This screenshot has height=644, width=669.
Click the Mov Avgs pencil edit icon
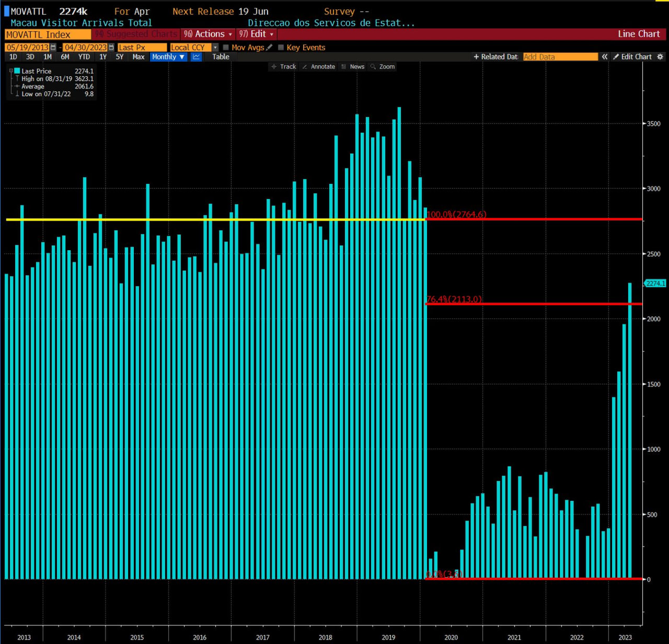[x=269, y=47]
